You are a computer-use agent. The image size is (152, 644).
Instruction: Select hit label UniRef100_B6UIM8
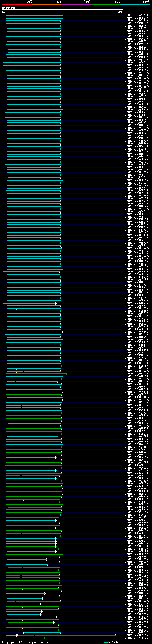point(136,39)
